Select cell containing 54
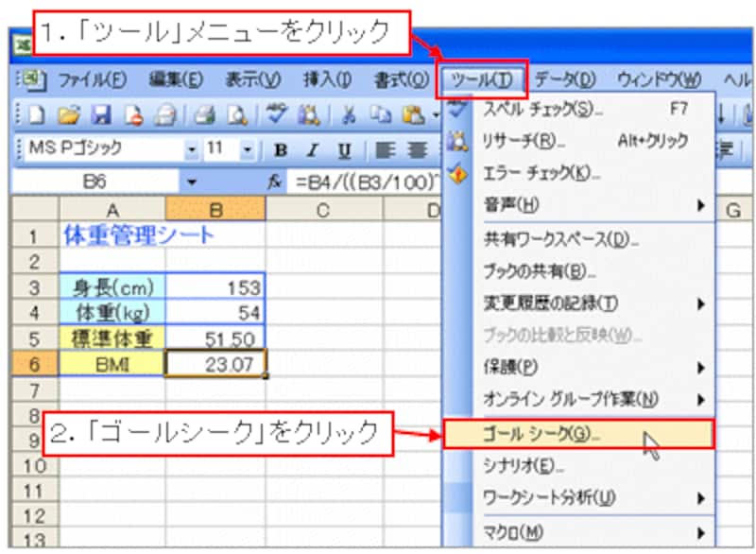 point(215,313)
